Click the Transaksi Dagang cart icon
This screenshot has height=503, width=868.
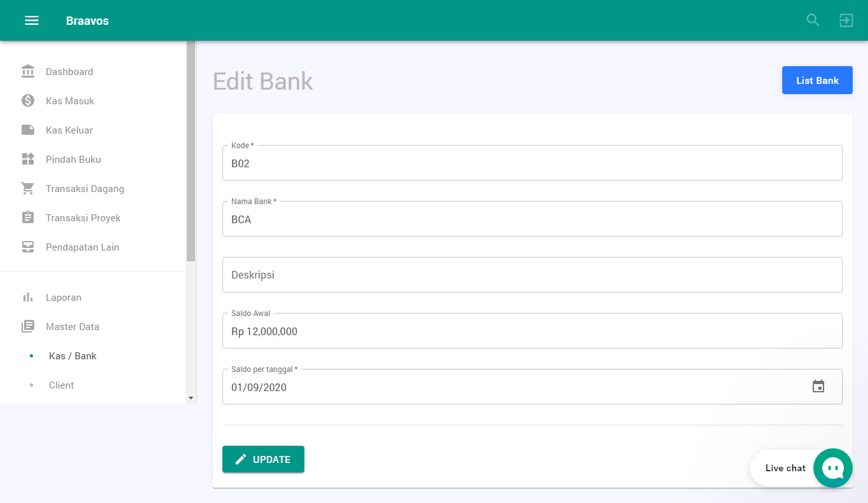click(x=28, y=188)
